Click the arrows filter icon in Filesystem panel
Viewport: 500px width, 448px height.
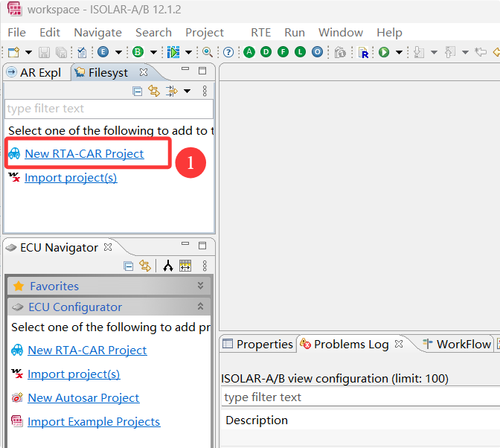172,92
